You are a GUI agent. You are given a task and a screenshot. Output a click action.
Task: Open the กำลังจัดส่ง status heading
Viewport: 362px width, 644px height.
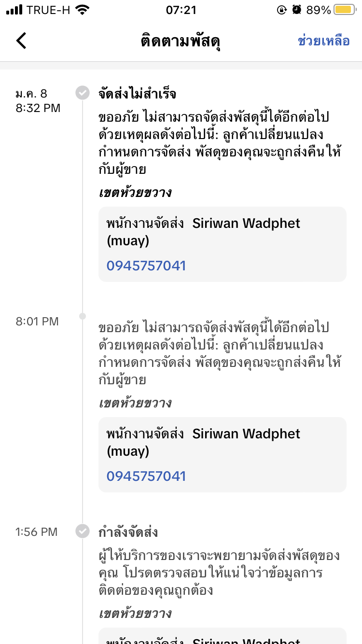click(x=128, y=532)
